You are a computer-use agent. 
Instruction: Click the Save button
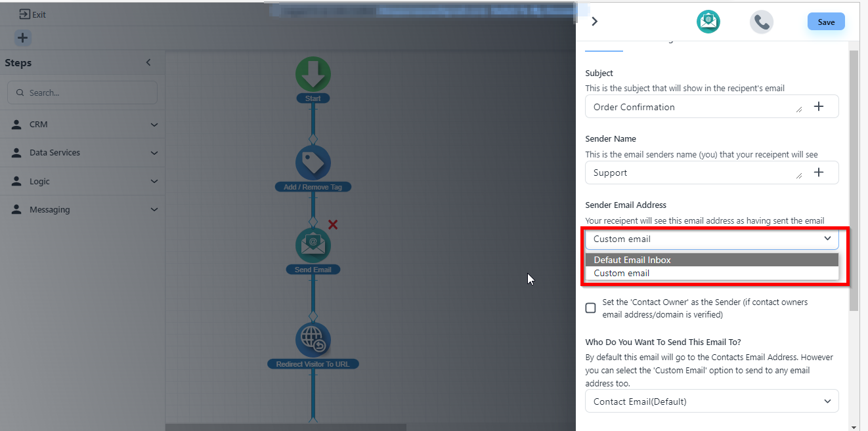pos(826,22)
